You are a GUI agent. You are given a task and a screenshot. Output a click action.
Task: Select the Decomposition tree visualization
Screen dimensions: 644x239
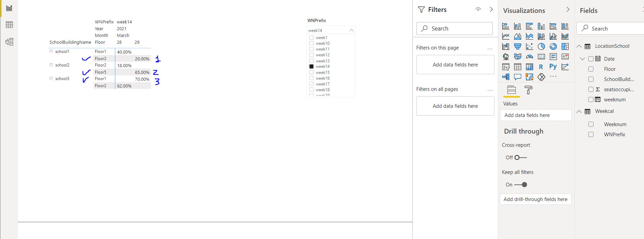pos(506,77)
